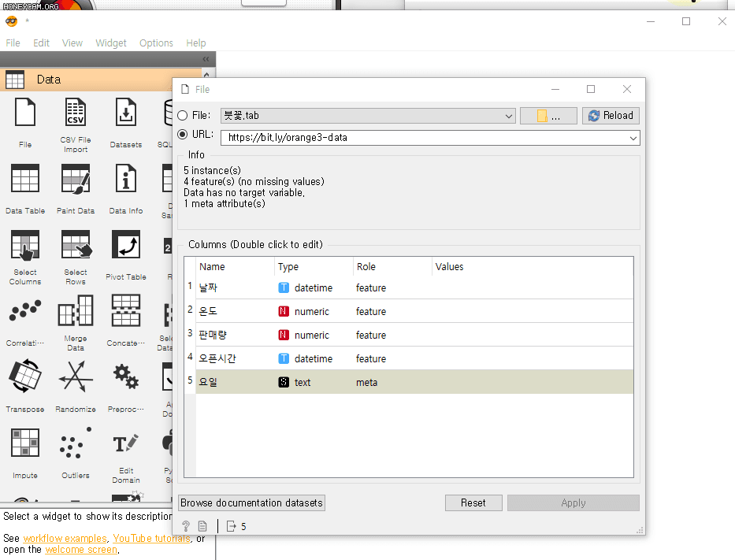Expand the URL history dropdown

(x=632, y=137)
